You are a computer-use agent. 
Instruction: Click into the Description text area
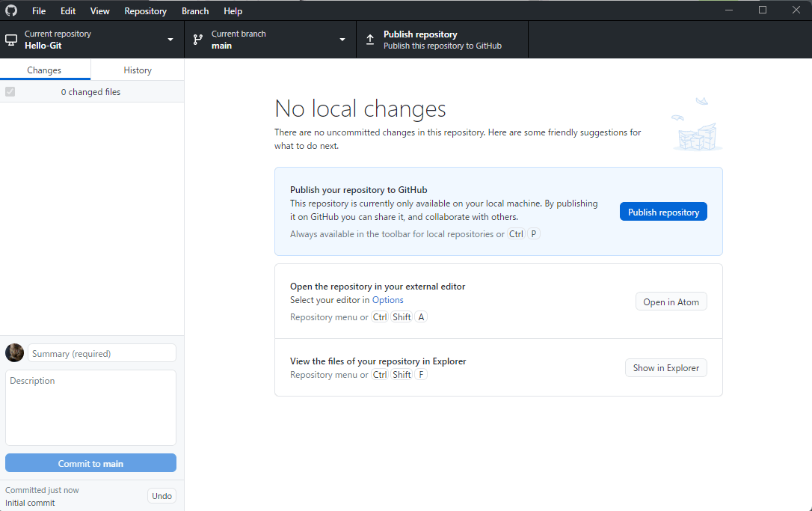90,407
